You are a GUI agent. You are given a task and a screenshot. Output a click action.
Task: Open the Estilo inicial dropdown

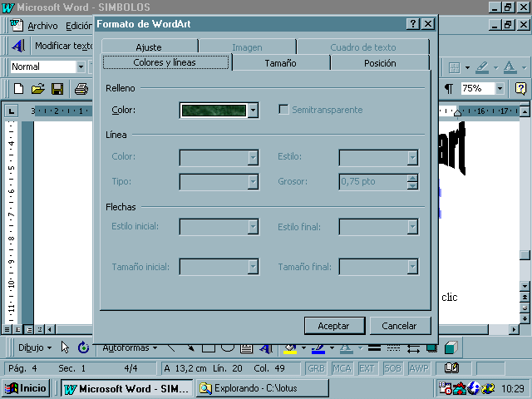tap(253, 227)
